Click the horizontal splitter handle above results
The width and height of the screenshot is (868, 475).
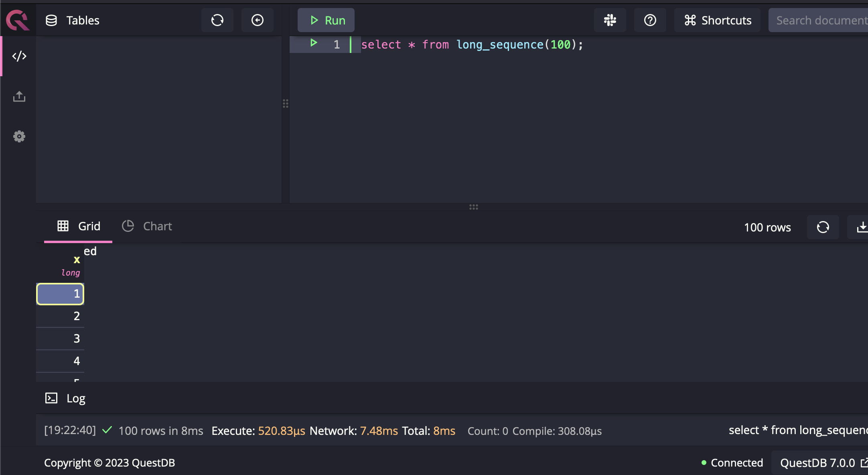(474, 207)
